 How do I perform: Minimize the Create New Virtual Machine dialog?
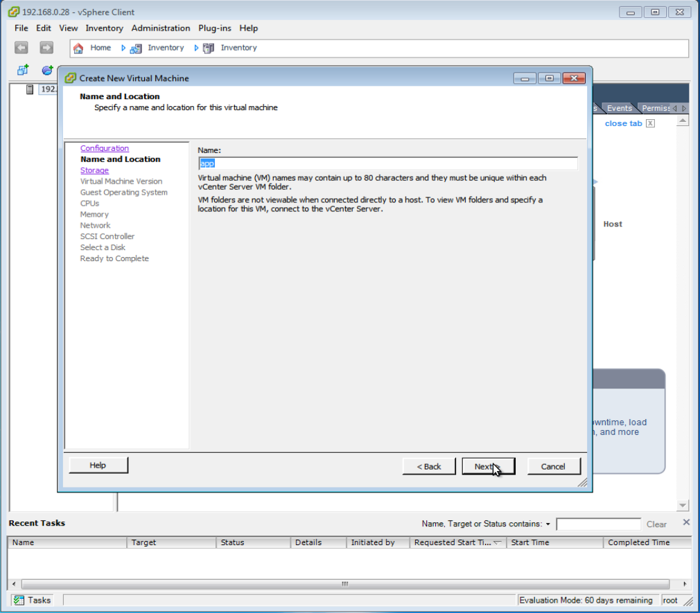[x=525, y=78]
